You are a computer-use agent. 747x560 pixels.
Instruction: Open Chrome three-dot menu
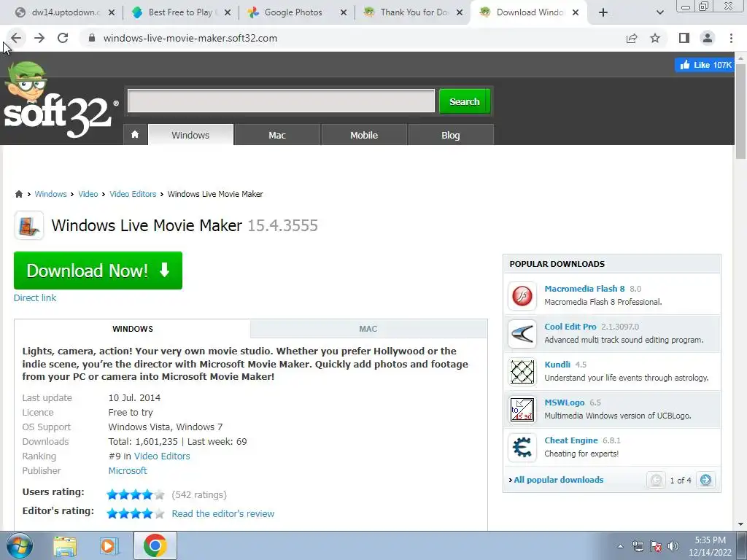[x=731, y=38]
